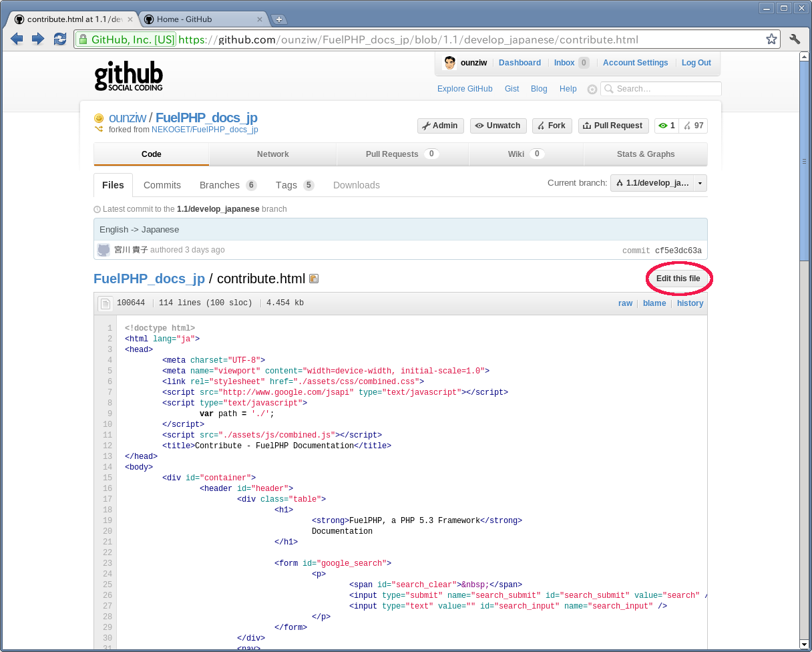The image size is (812, 652).
Task: Click line number 23
Action: coord(108,563)
